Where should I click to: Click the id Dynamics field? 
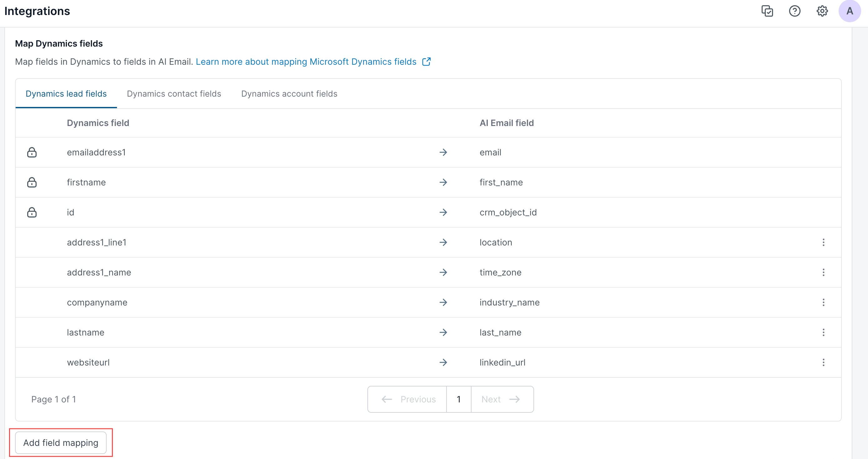coord(70,212)
